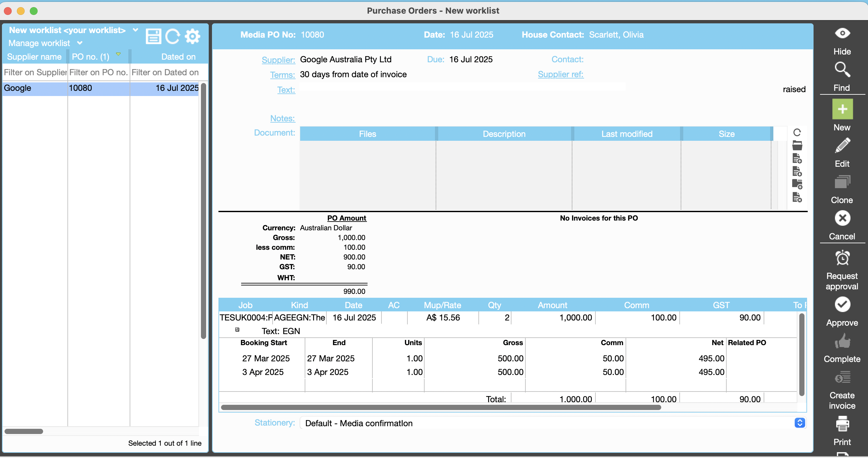The height and width of the screenshot is (458, 868).
Task: Print the purchase order
Action: (x=842, y=424)
